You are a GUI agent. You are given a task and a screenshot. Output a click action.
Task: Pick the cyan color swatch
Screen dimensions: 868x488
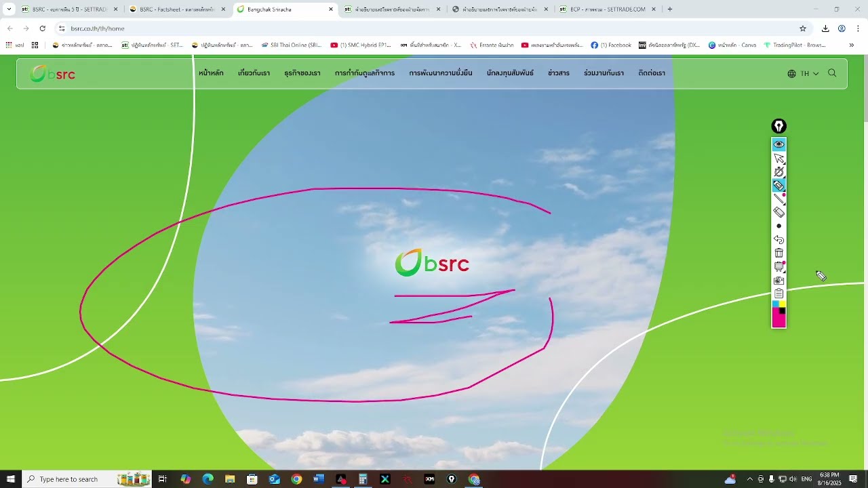(x=775, y=304)
